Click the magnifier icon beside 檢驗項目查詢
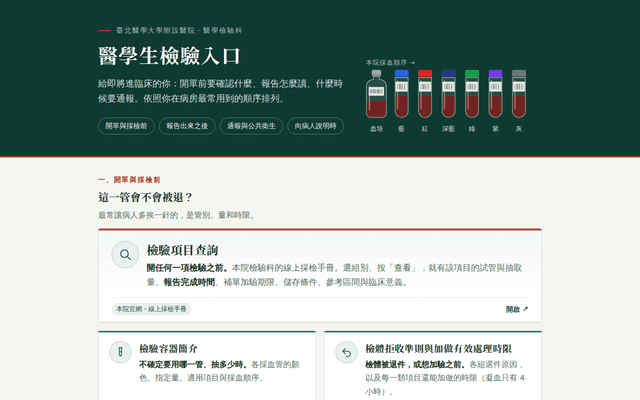Screen dimensions: 640x400 125,255
